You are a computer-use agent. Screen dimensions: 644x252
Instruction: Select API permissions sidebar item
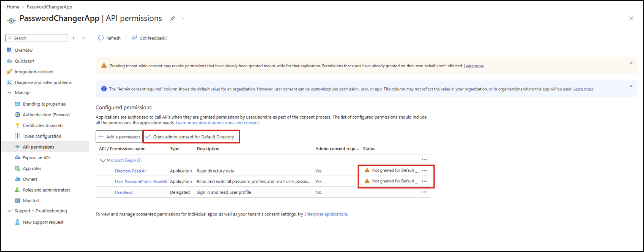pos(45,147)
